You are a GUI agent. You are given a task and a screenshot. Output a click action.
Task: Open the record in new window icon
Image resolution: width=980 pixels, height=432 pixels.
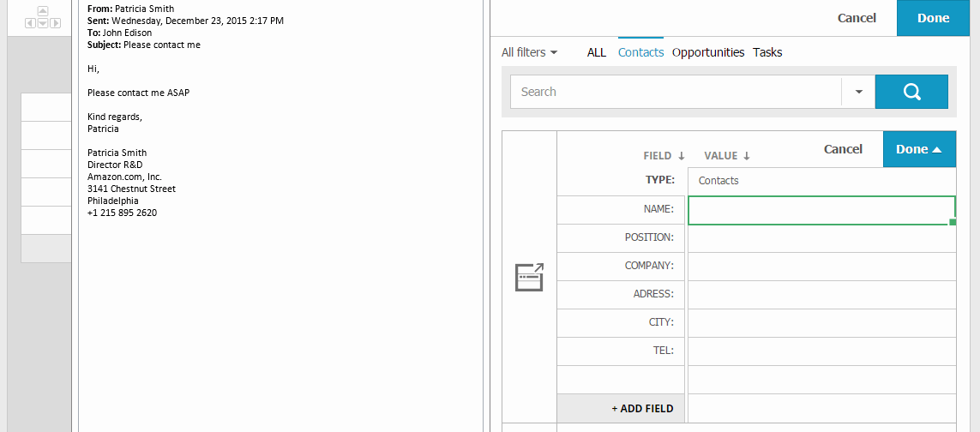click(529, 277)
